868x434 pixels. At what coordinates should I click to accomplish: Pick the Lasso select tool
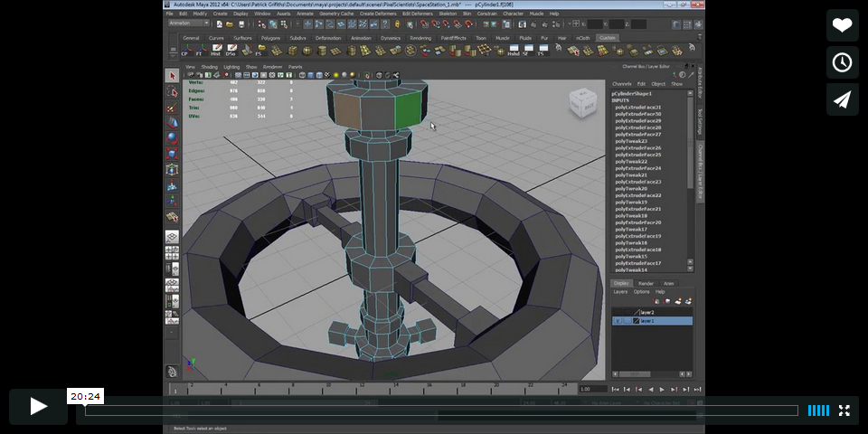[172, 91]
